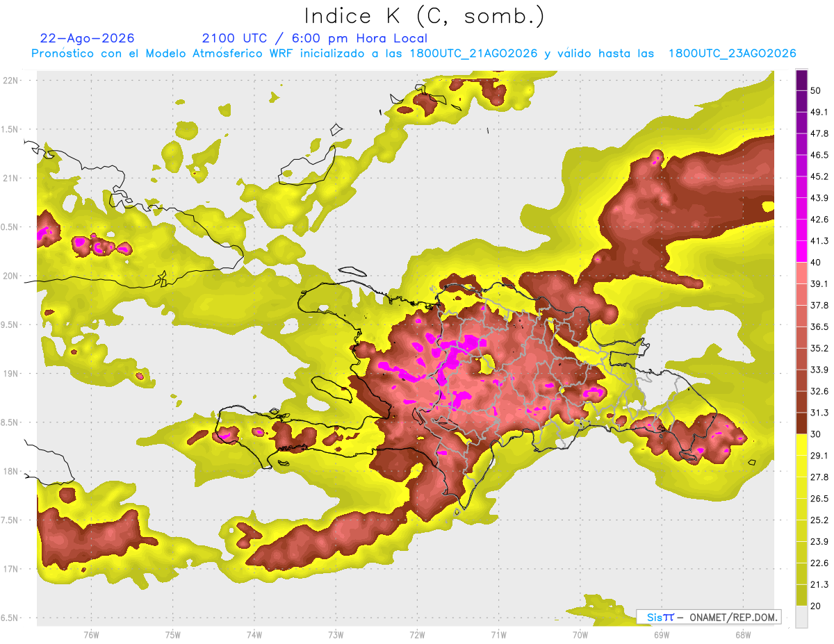The image size is (834, 644).
Task: Pick the dark purple legend swatch above 50
Action: pos(801,80)
